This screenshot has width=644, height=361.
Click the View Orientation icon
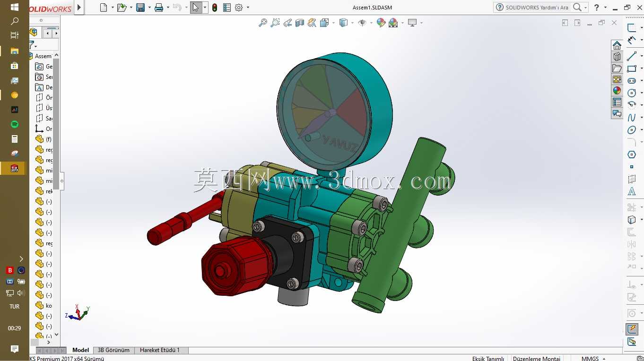pyautogui.click(x=324, y=23)
